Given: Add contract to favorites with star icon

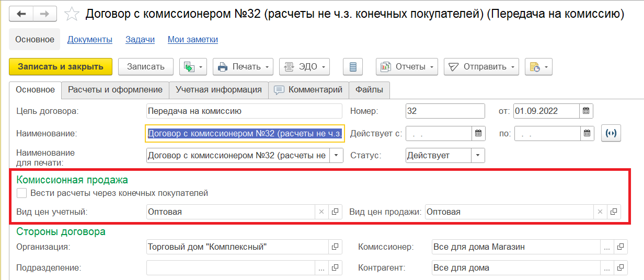Looking at the screenshot, I should (x=71, y=14).
